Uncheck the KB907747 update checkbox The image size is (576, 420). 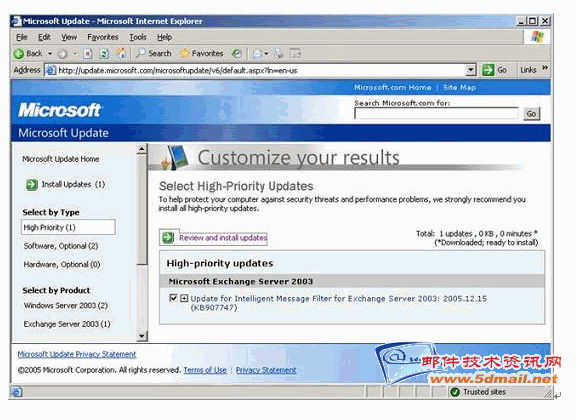click(173, 298)
